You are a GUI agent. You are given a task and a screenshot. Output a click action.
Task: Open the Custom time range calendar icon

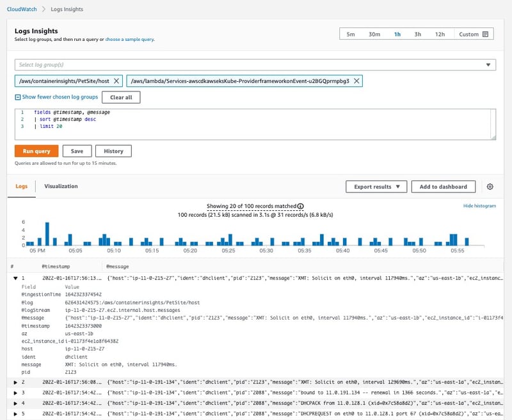pyautogui.click(x=486, y=35)
